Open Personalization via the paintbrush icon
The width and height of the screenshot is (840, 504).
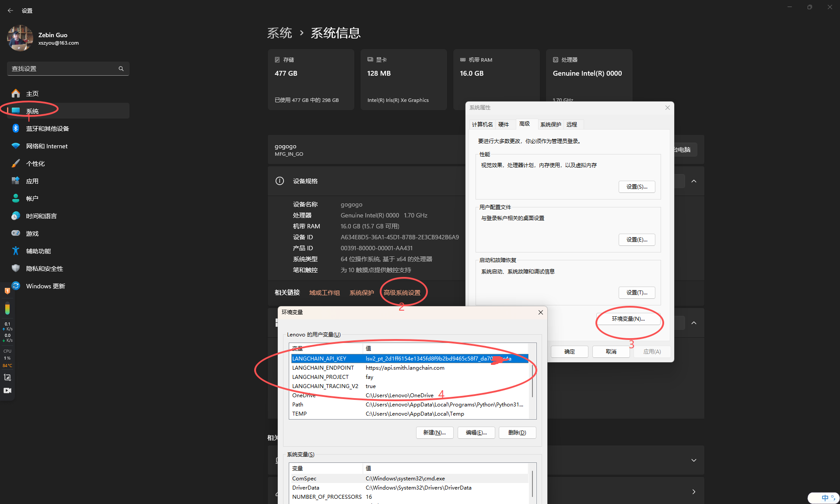[16, 163]
